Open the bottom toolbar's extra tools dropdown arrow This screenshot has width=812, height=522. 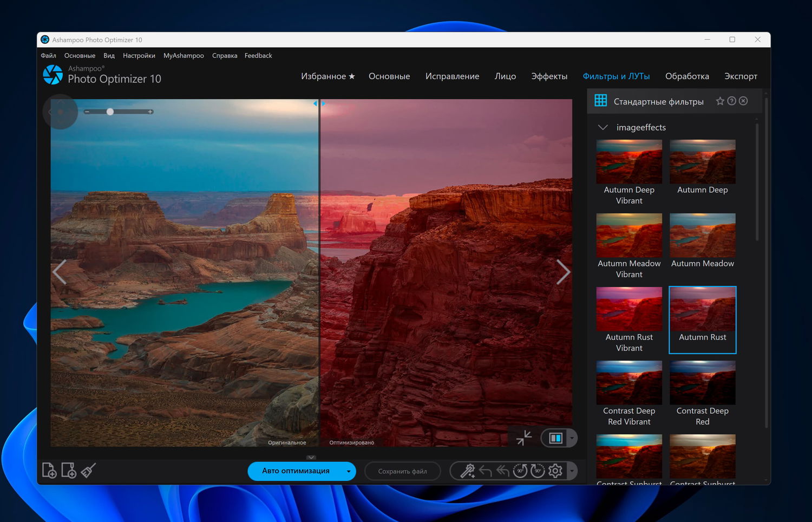pos(572,471)
